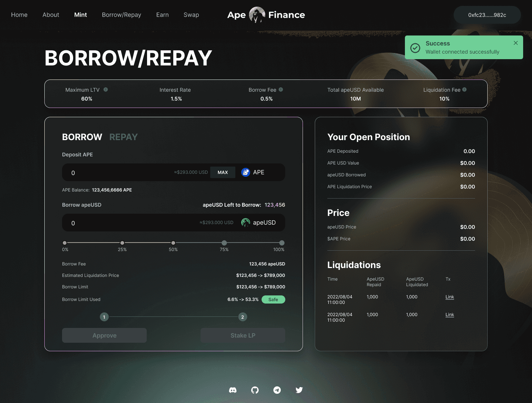This screenshot has height=403, width=532.
Task: Click the Maximum LTV 60% value
Action: click(87, 99)
